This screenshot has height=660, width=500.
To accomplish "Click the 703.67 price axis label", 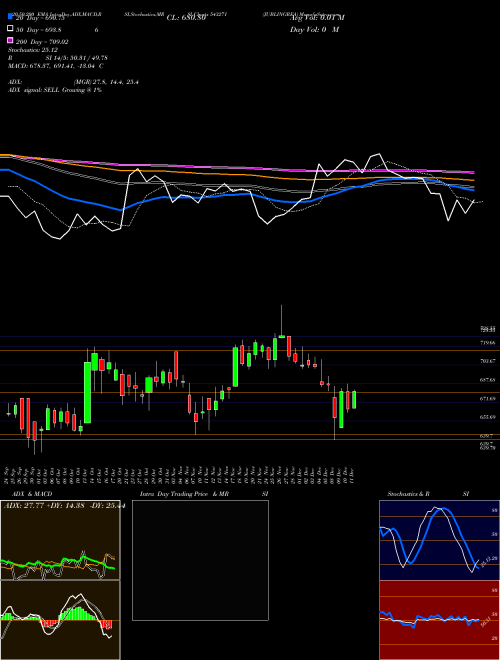I will click(x=488, y=361).
